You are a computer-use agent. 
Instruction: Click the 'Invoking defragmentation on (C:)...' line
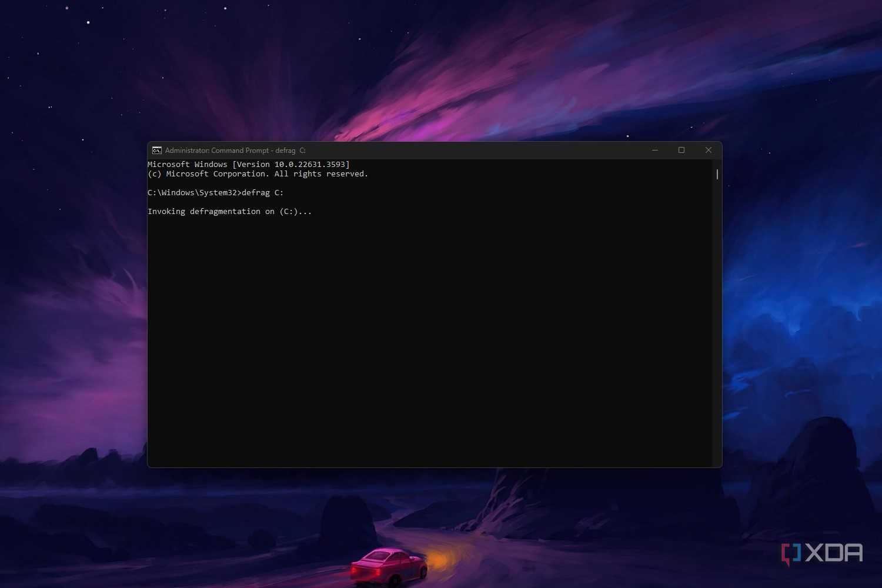click(x=230, y=212)
